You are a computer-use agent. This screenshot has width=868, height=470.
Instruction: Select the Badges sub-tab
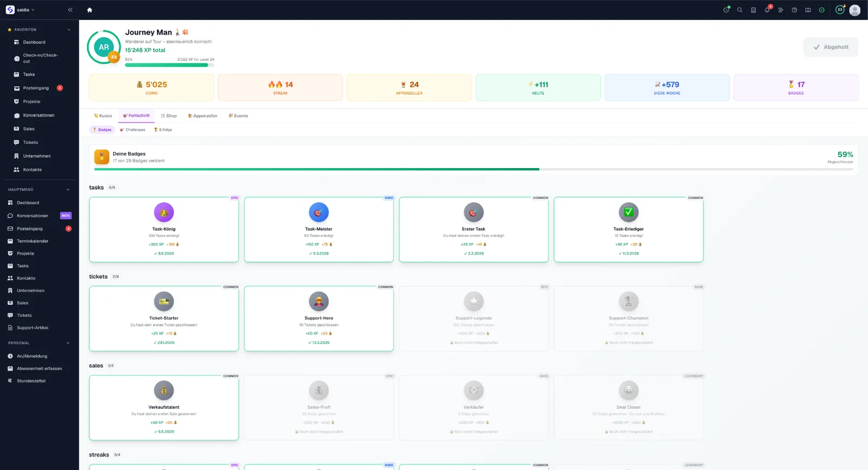point(102,130)
